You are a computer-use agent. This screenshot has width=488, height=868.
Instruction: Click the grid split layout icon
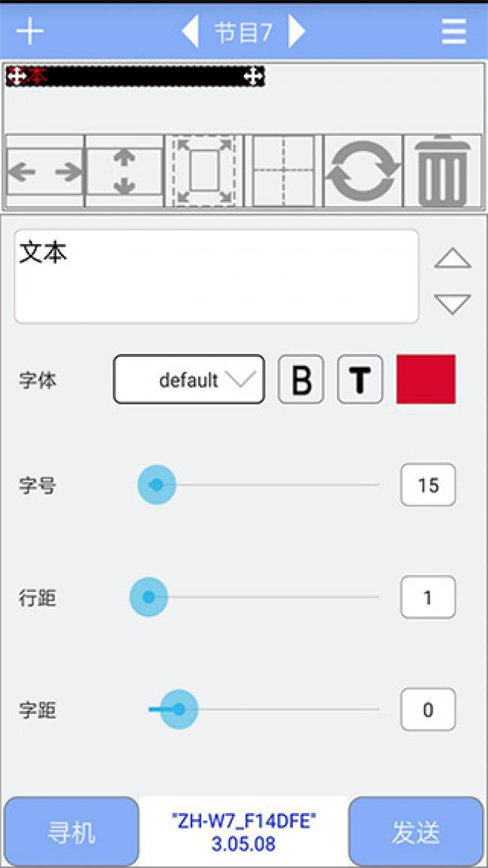[x=284, y=171]
